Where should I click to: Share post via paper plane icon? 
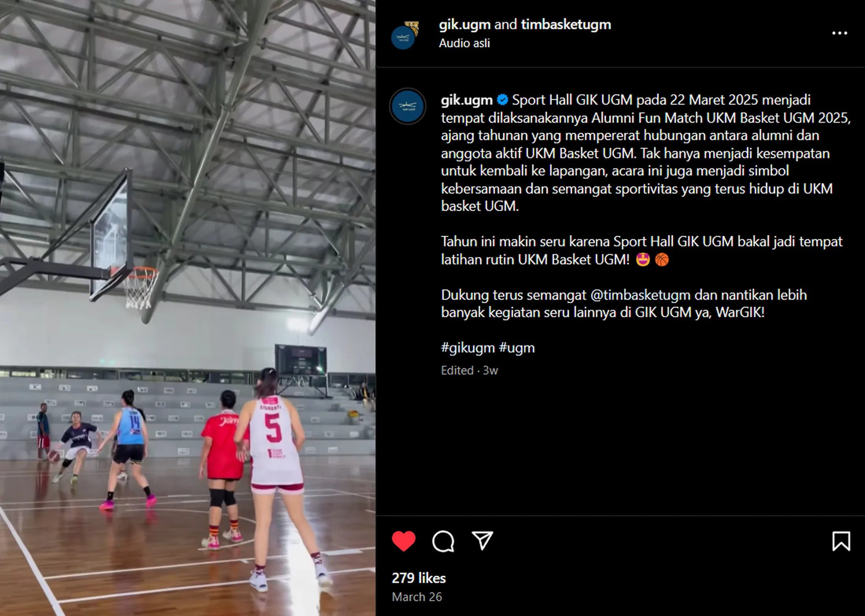[482, 540]
